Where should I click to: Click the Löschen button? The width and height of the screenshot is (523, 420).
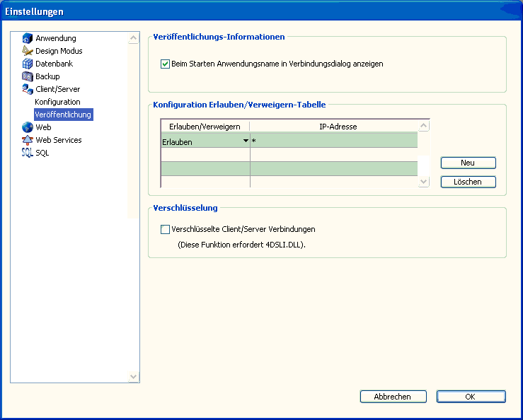click(468, 182)
